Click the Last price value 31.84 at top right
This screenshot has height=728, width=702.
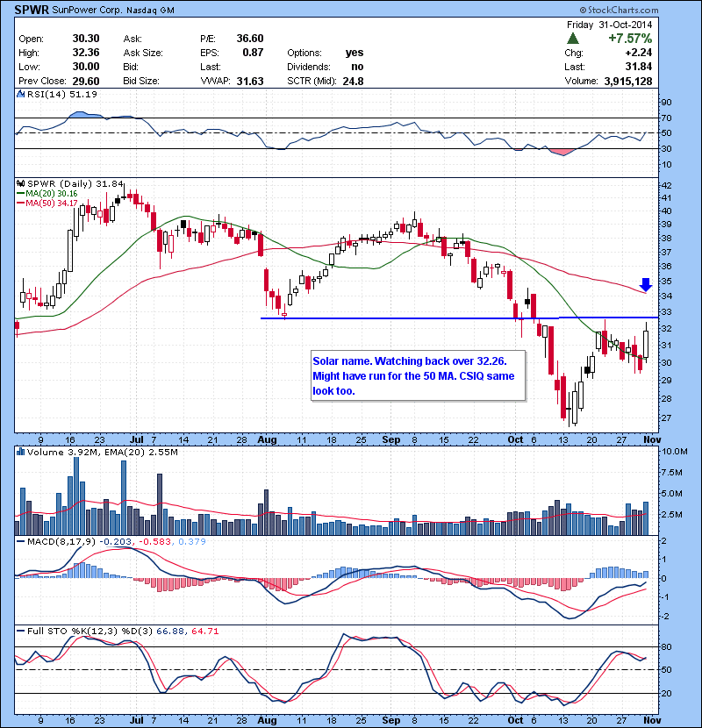[638, 67]
